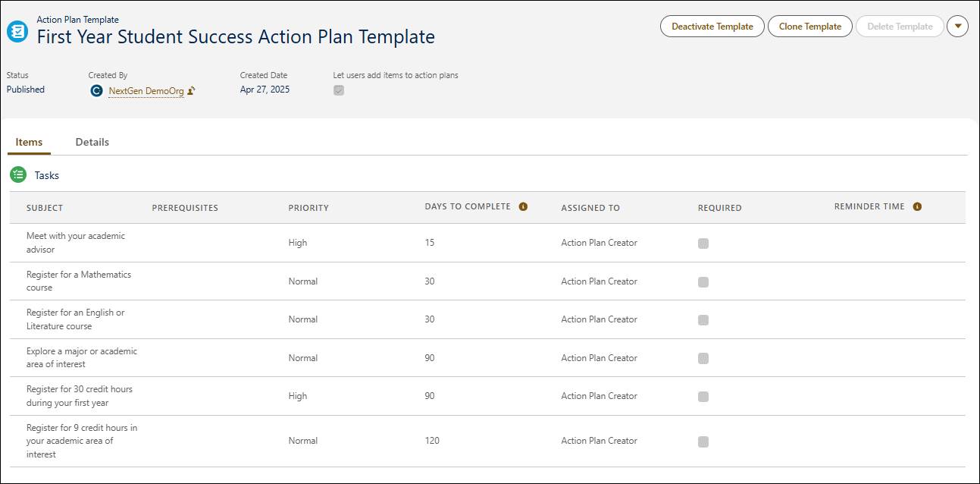Click the Deactivate Template button
The width and height of the screenshot is (980, 484).
(x=712, y=26)
